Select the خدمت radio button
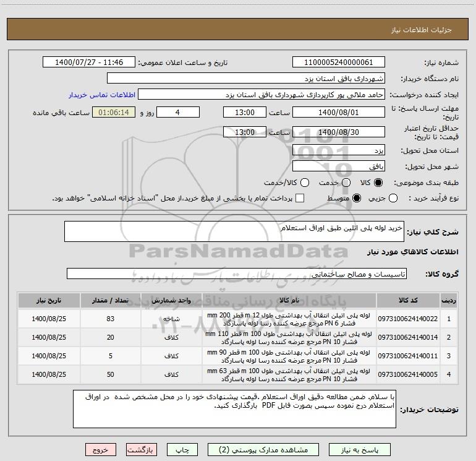The width and height of the screenshot is (476, 461). tap(346, 183)
